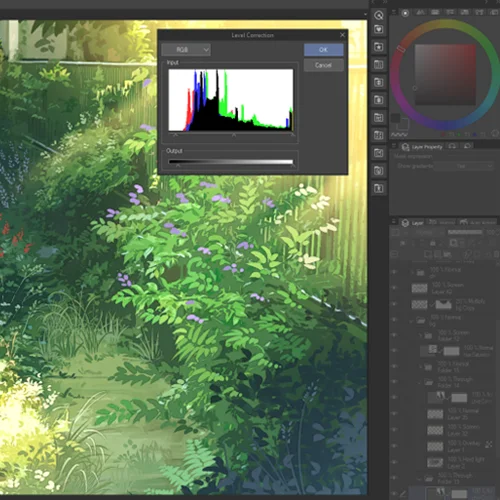Pick a shade in the color square
This screenshot has height=500, width=500.
(445, 75)
